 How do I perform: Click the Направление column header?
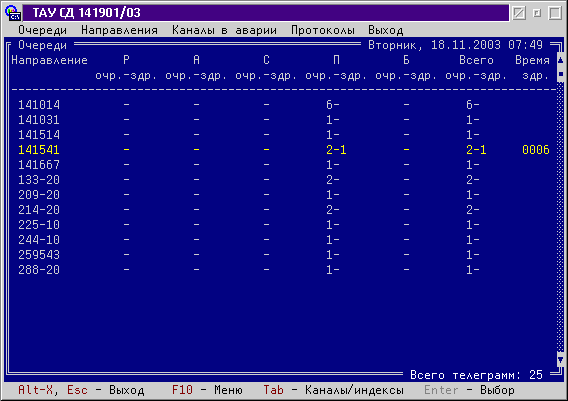(50, 60)
